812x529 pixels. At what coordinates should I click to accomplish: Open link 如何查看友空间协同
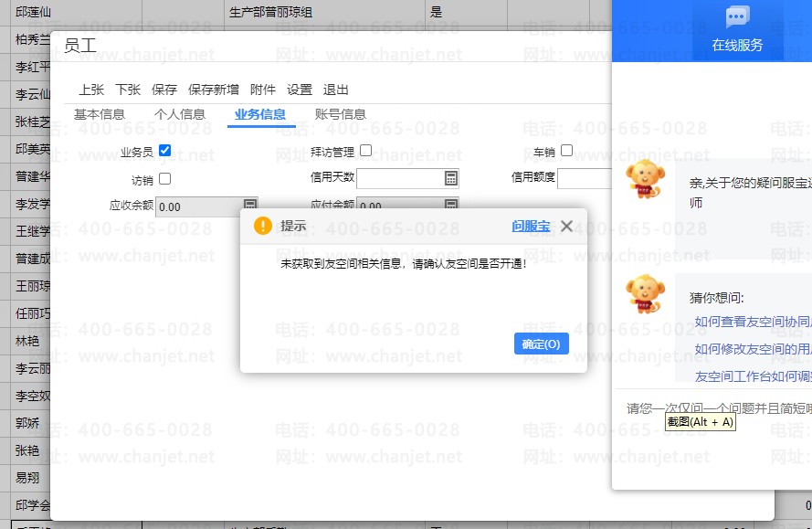[x=753, y=322]
